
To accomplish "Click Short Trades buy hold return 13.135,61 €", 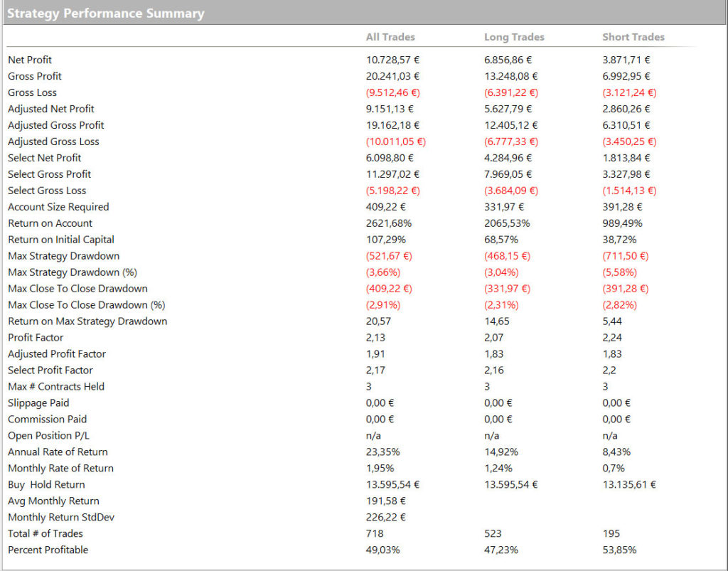I will point(629,485).
